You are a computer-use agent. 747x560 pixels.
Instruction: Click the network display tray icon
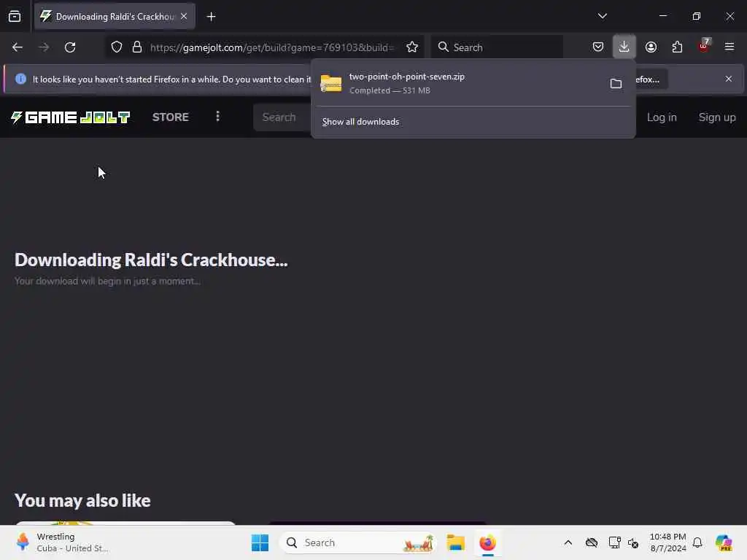614,542
